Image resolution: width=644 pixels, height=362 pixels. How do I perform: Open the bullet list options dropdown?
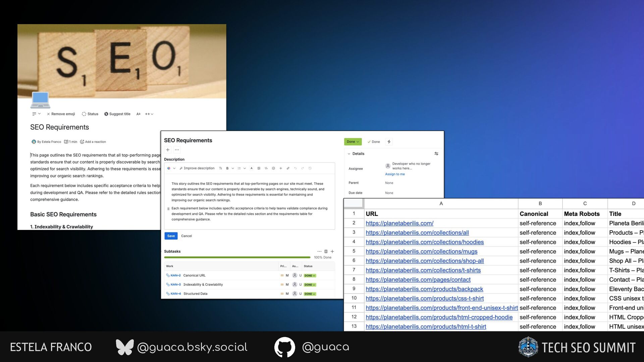click(x=245, y=168)
